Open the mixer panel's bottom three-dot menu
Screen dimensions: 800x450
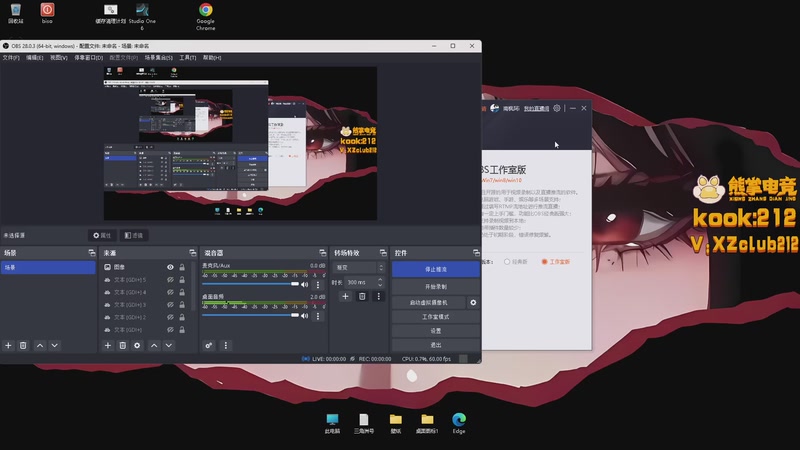pos(226,345)
